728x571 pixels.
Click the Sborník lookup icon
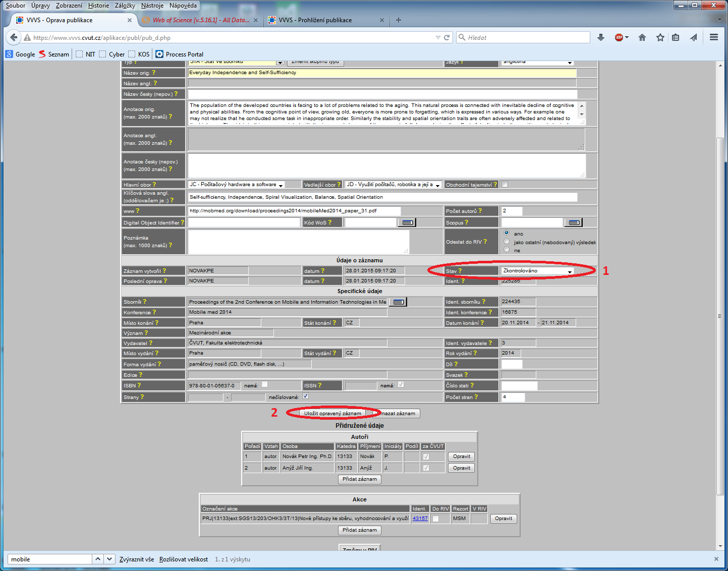399,302
